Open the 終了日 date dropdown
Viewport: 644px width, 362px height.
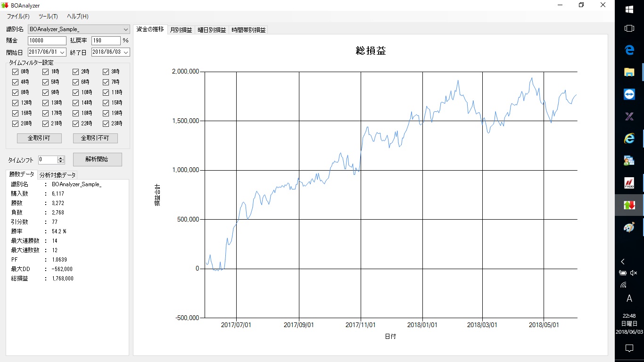126,52
